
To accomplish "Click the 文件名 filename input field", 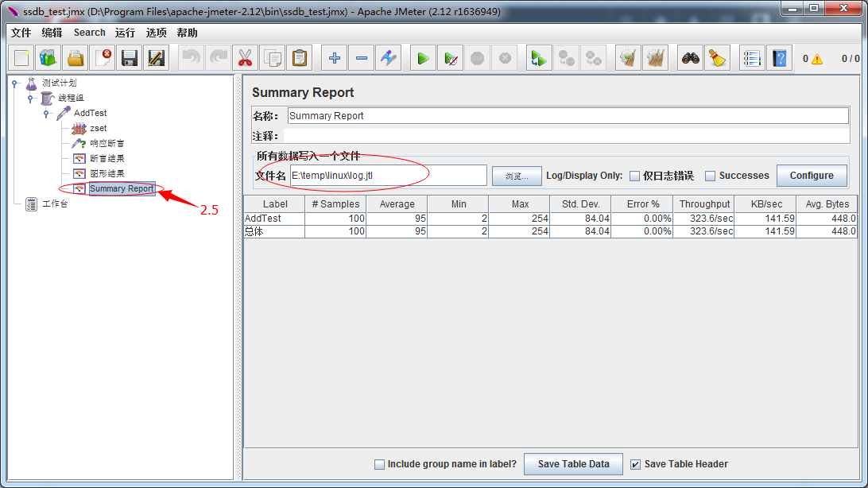I will coord(388,176).
